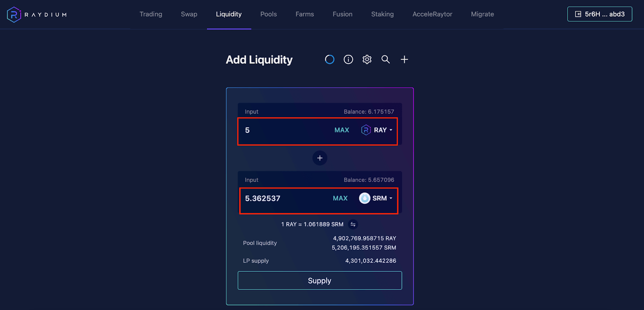Viewport: 644px width, 310px height.
Task: Click the SRM token logo
Action: click(364, 198)
